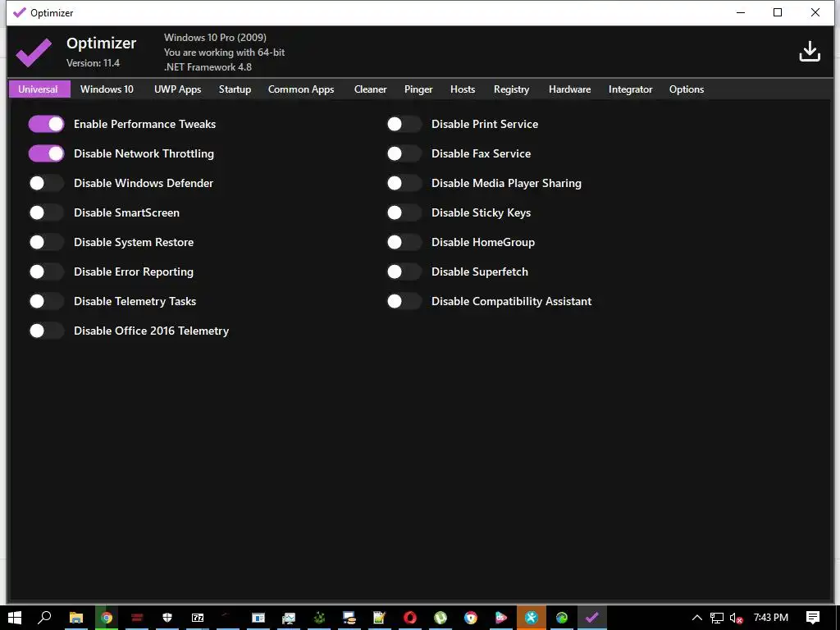Viewport: 840px width, 630px height.
Task: Toggle Disable SmartScreen switch
Action: [47, 212]
